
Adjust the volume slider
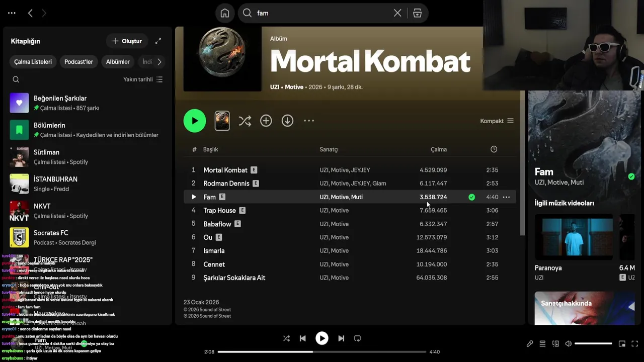[593, 344]
